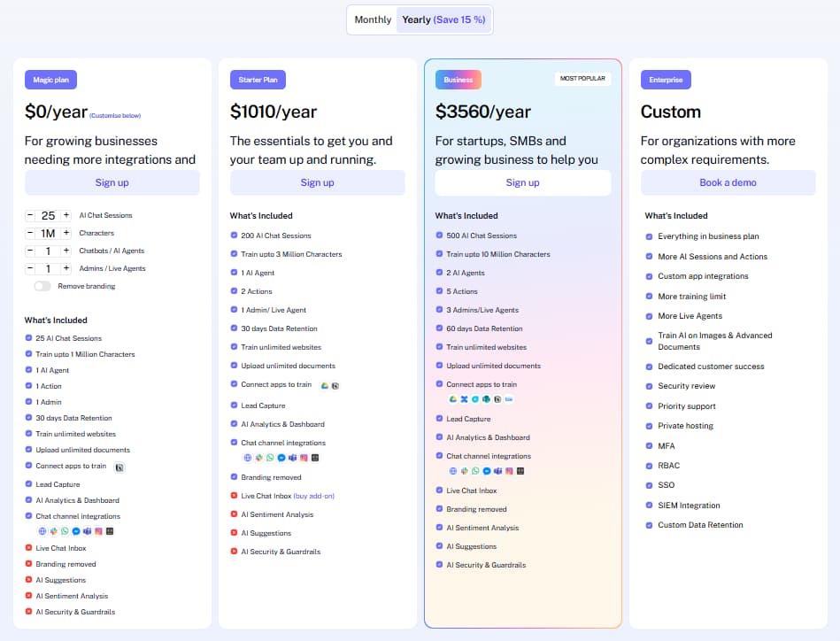Book a demo for Enterprise
Viewport: 840px width, 641px height.
(728, 182)
